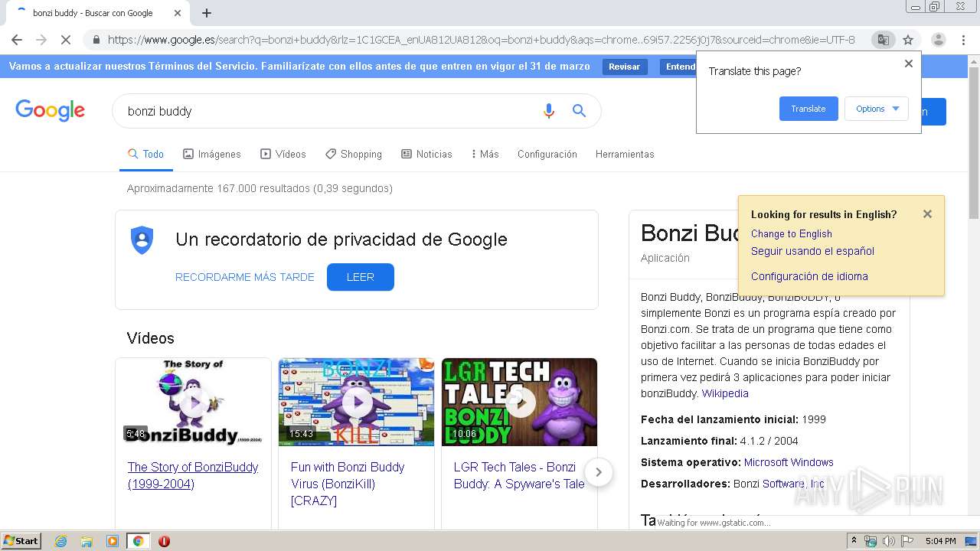
Task: Play The Story of BonziBuddy thumbnail
Action: [194, 402]
